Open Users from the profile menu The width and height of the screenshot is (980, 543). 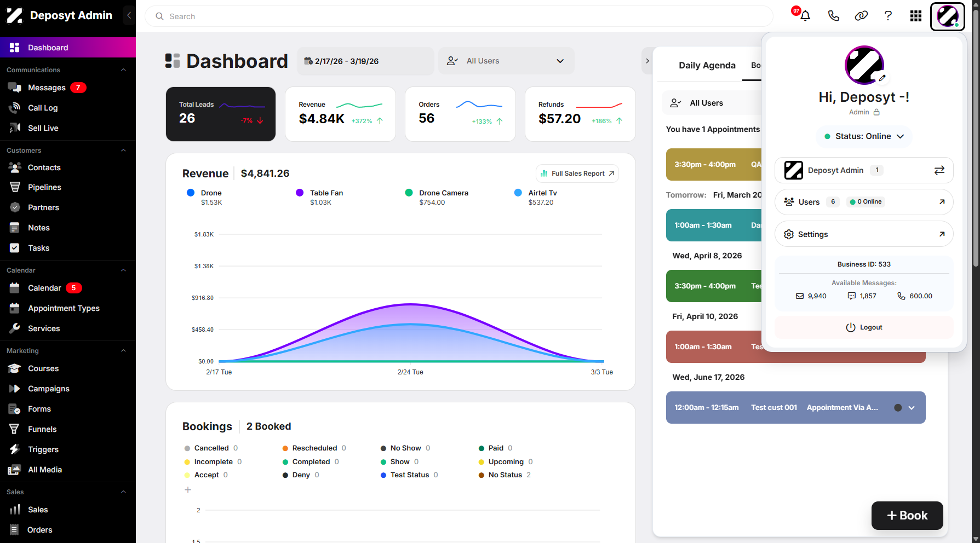[x=864, y=202]
